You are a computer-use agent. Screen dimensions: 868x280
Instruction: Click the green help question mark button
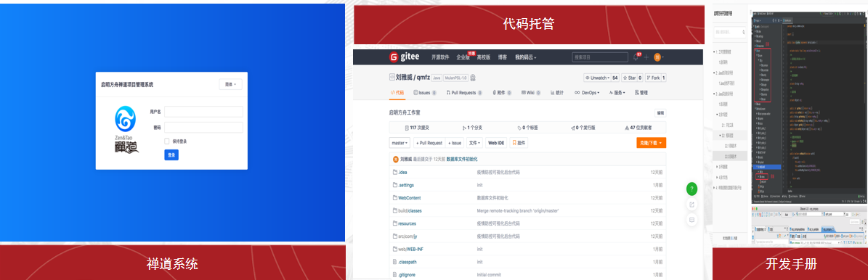691,189
